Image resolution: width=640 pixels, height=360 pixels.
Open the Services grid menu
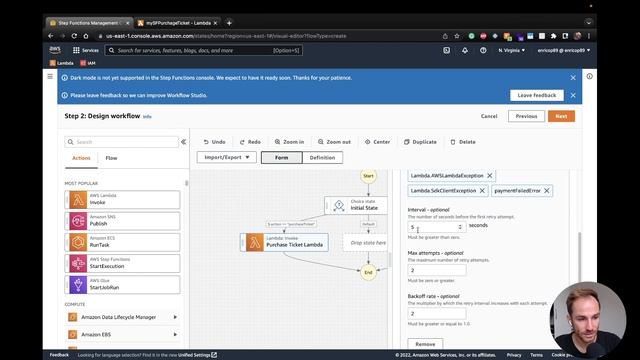[86, 50]
